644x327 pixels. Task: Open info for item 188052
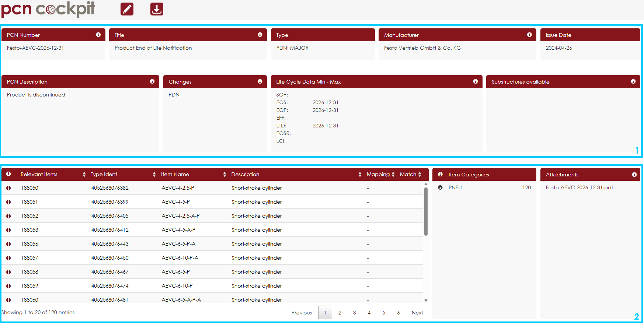[8, 216]
